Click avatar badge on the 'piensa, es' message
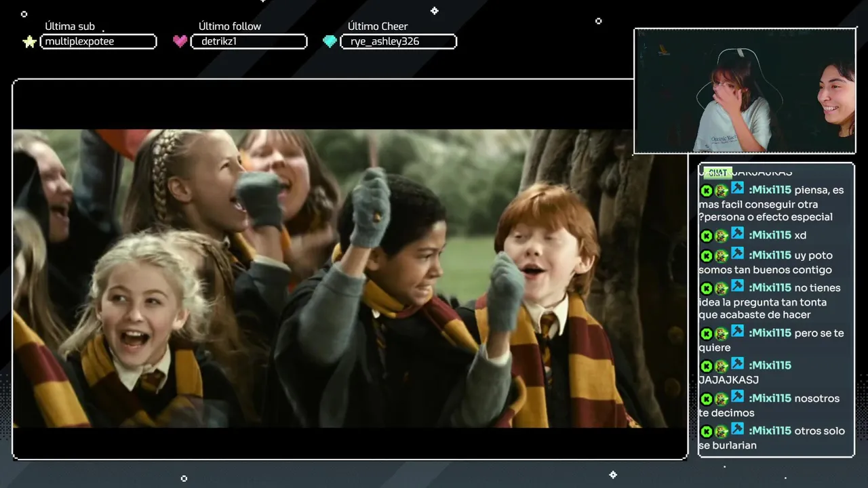This screenshot has height=488, width=868. (x=722, y=191)
